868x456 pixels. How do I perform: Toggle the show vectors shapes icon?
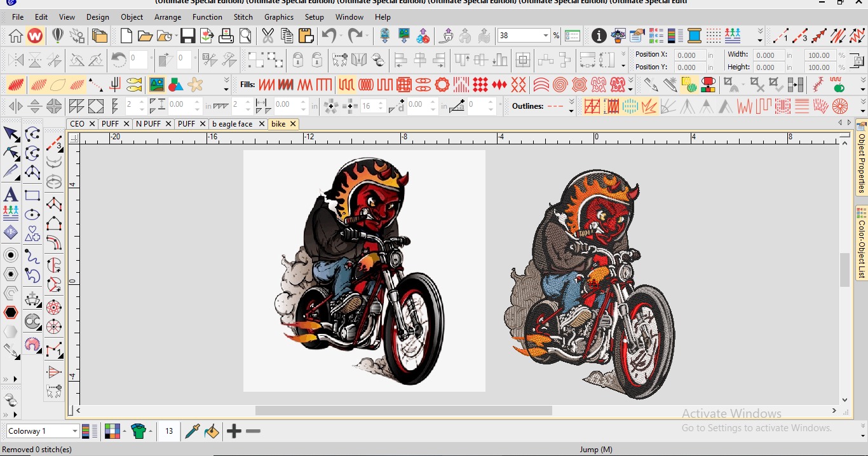pos(176,84)
